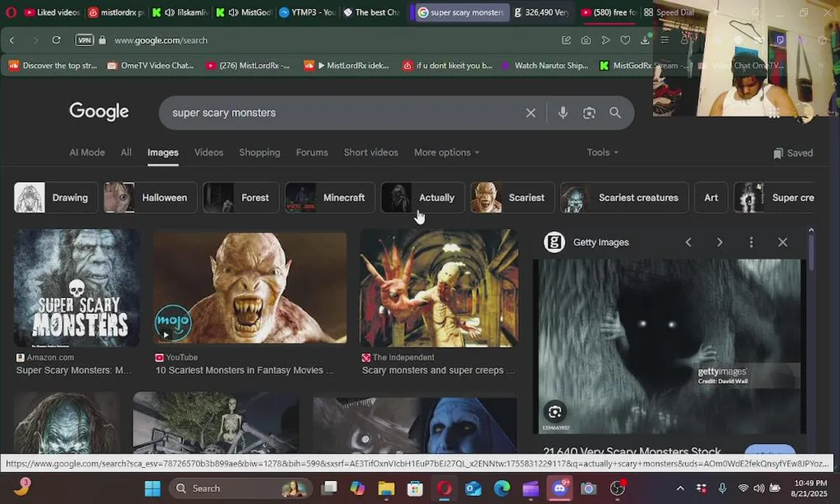Toggle the VPN badge in address bar

tap(84, 41)
